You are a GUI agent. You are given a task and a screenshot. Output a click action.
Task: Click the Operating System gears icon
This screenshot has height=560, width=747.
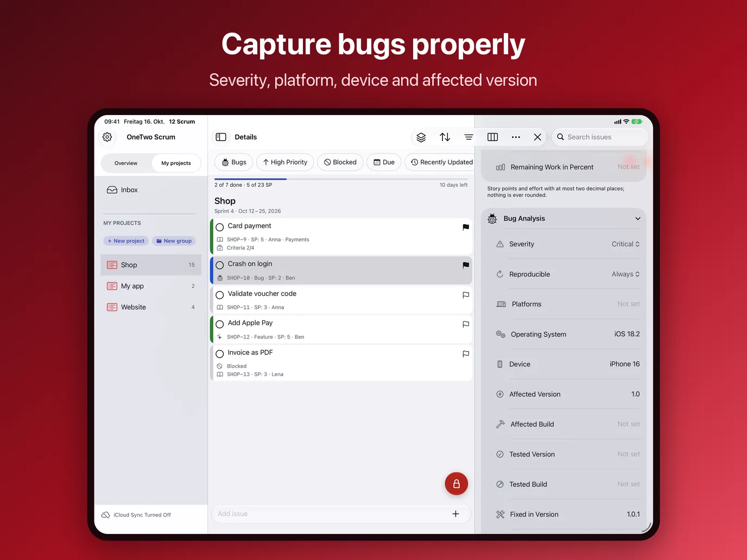tap(501, 334)
